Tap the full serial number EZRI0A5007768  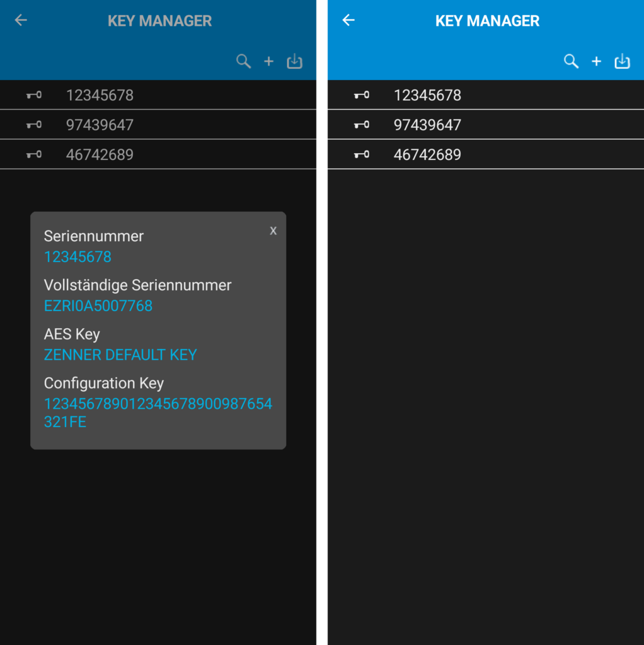[x=98, y=305]
